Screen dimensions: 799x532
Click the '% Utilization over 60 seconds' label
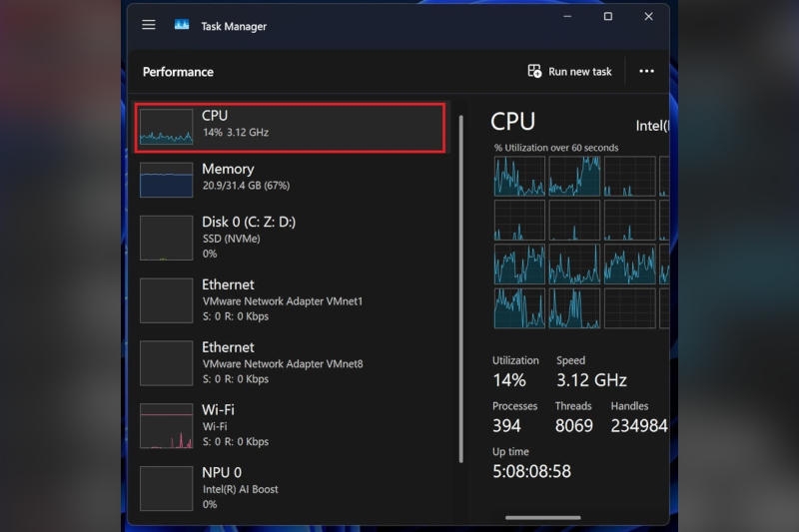(556, 148)
